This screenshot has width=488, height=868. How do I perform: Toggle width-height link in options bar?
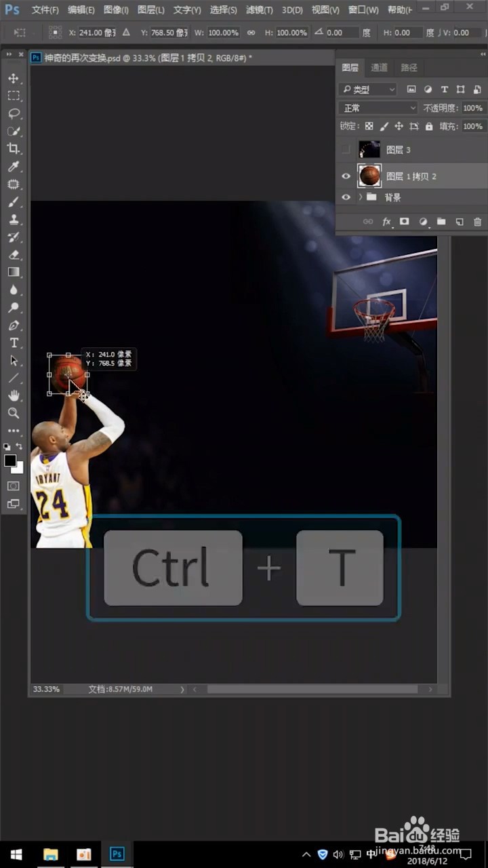coord(251,33)
